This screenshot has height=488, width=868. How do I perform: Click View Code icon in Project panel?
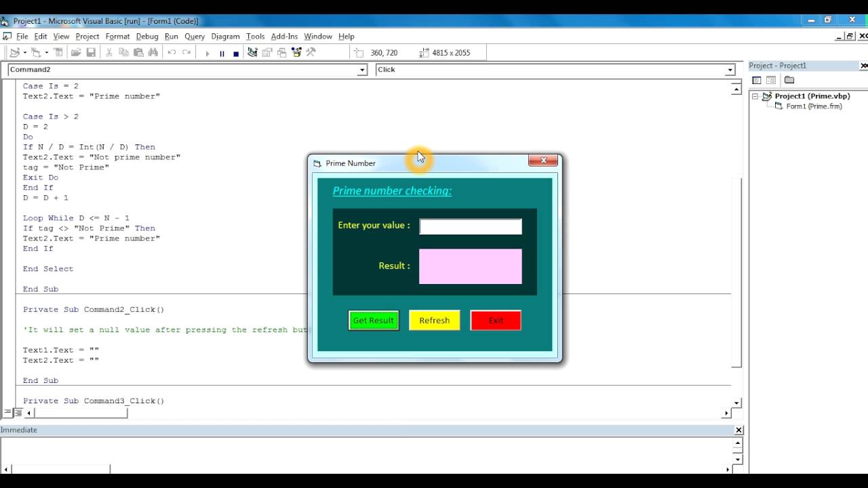coord(757,80)
